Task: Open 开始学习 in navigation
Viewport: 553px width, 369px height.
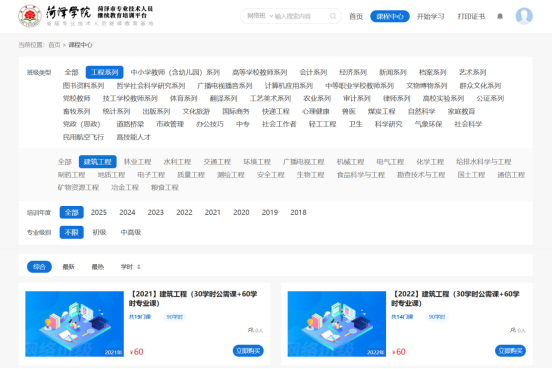Action: pos(430,16)
